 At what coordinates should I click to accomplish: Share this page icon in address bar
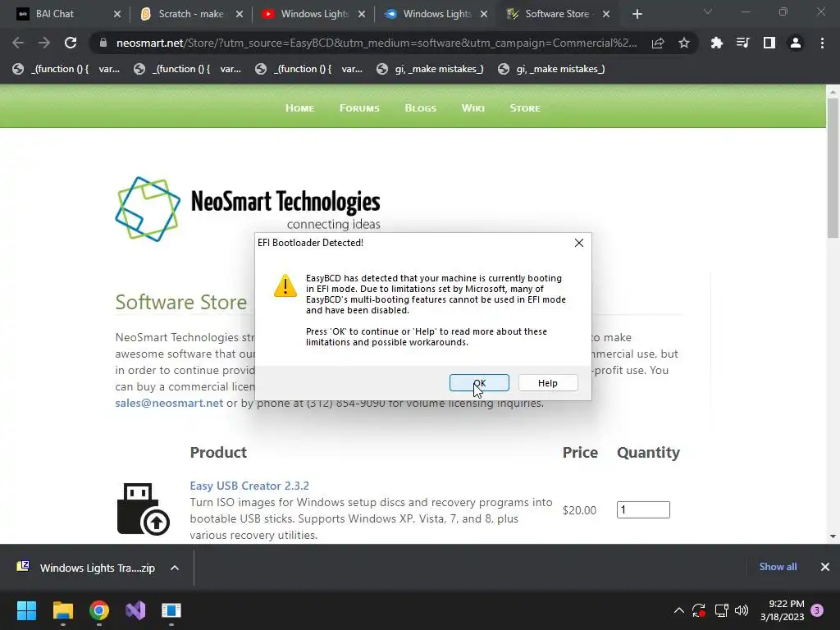click(658, 43)
